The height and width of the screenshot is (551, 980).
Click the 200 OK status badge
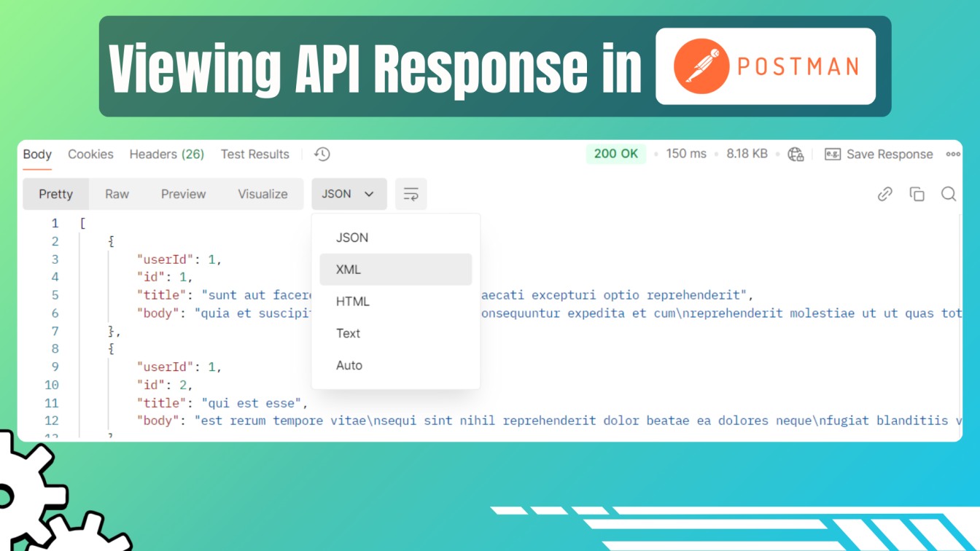tap(616, 154)
